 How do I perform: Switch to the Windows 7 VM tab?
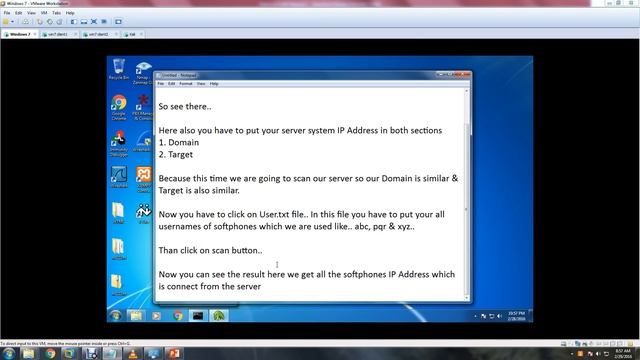(20, 34)
